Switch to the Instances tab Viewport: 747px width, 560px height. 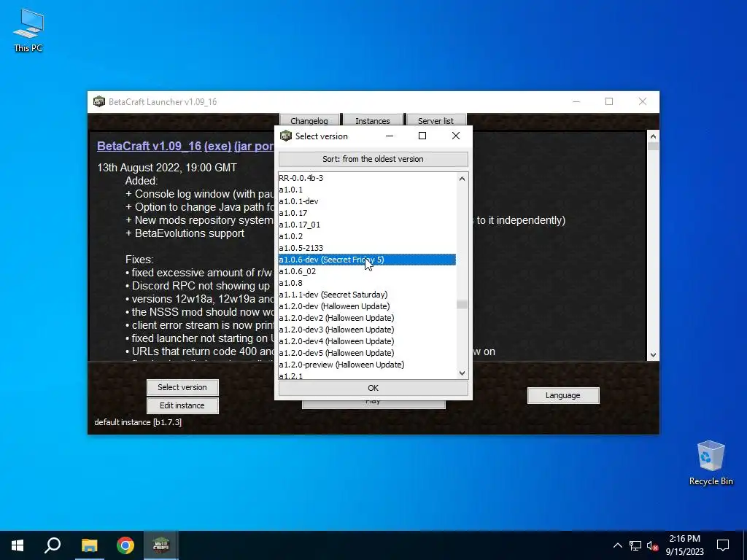(x=373, y=120)
